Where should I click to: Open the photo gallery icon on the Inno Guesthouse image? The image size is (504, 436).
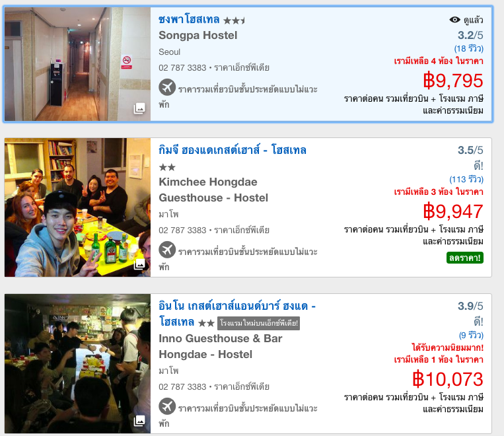click(x=139, y=421)
